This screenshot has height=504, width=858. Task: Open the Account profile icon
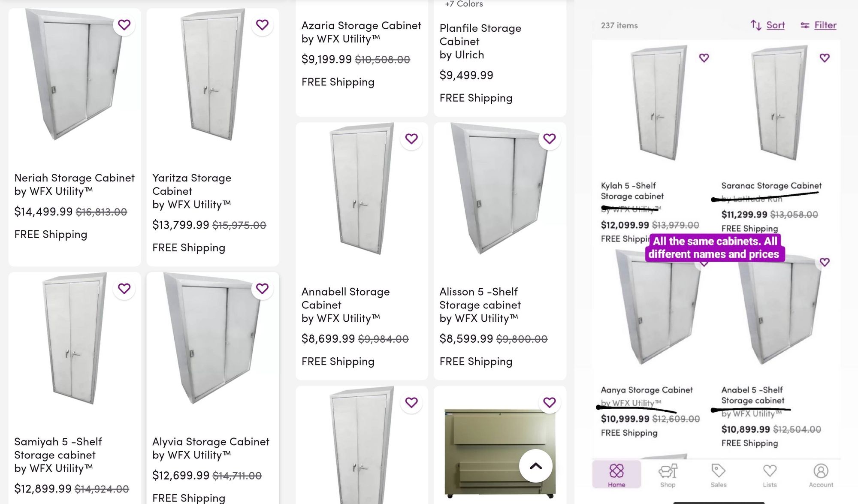click(x=821, y=475)
